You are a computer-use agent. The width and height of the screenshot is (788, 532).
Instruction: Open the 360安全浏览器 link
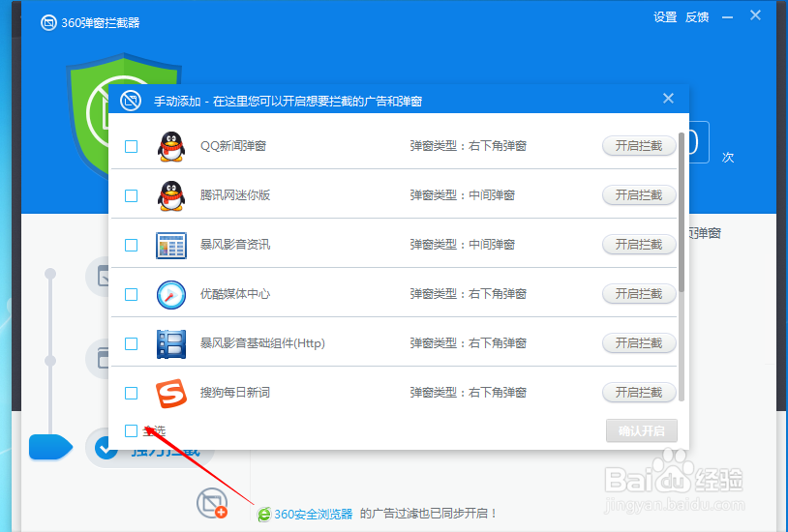tap(313, 514)
